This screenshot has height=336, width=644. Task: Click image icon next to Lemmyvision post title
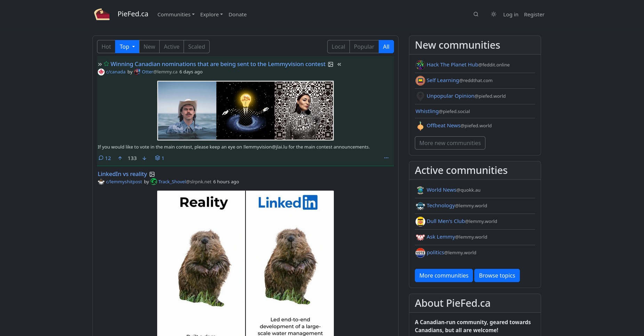click(331, 64)
